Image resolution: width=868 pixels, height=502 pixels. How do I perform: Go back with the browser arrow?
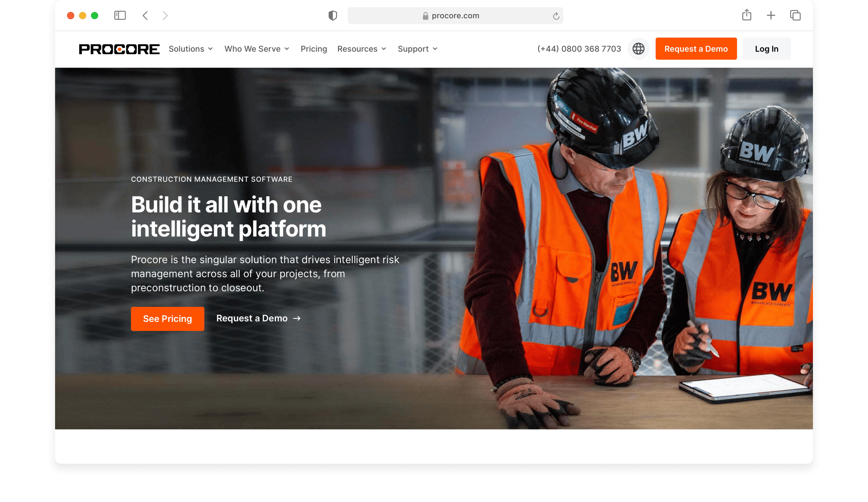point(145,16)
